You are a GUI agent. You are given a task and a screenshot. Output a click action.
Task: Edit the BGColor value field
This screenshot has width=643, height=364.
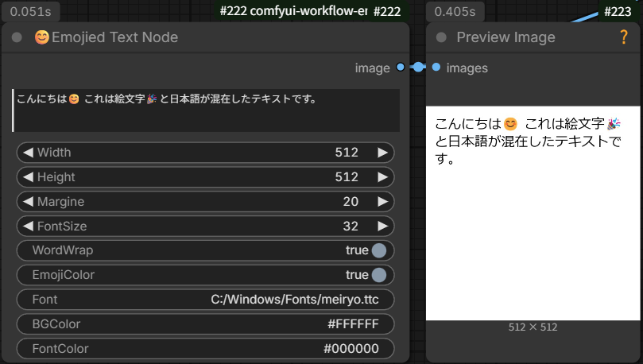point(205,324)
